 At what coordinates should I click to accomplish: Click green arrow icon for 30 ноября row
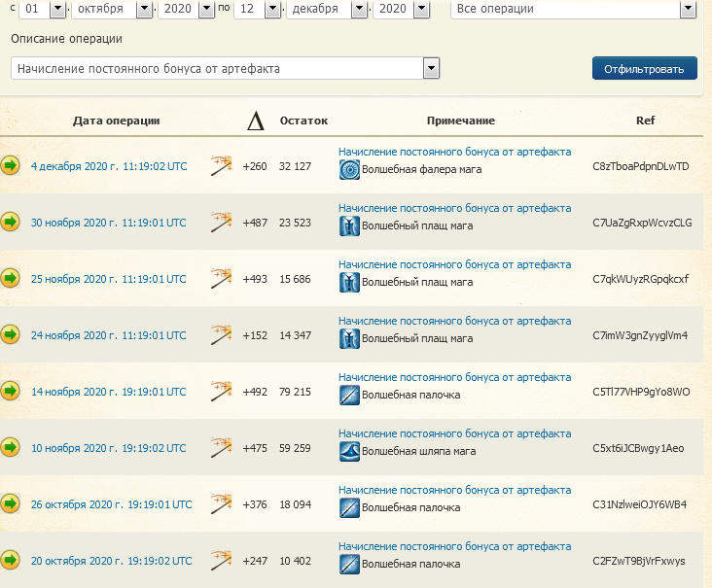[11, 223]
